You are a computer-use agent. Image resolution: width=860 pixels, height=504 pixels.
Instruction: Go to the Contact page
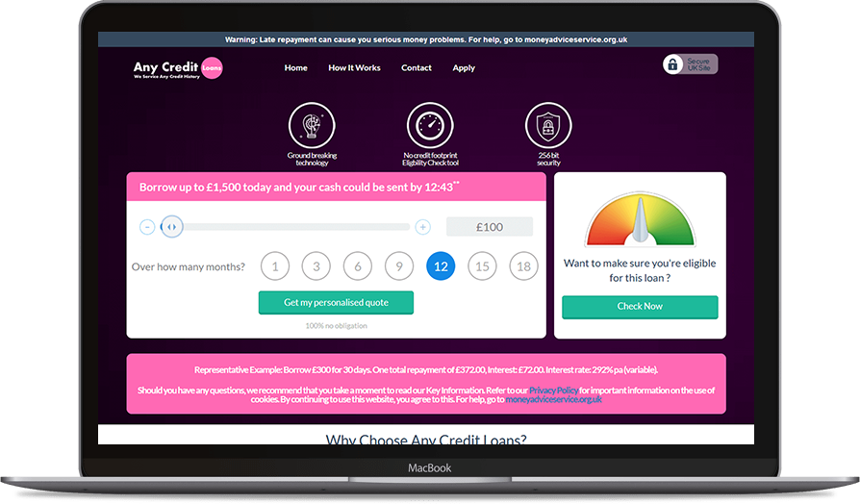tap(417, 68)
